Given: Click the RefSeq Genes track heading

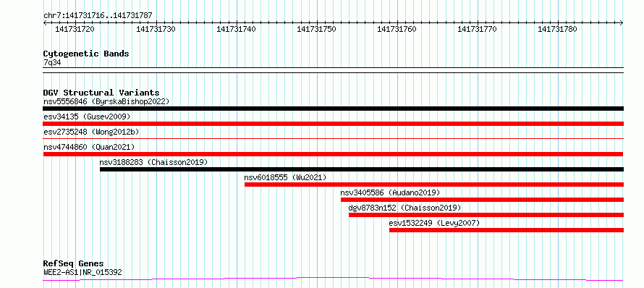Looking at the screenshot, I should (x=74, y=263).
